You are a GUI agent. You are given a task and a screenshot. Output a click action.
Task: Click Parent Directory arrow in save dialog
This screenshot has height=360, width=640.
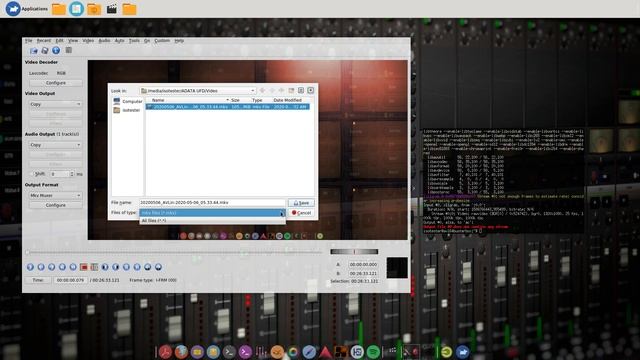click(281, 90)
